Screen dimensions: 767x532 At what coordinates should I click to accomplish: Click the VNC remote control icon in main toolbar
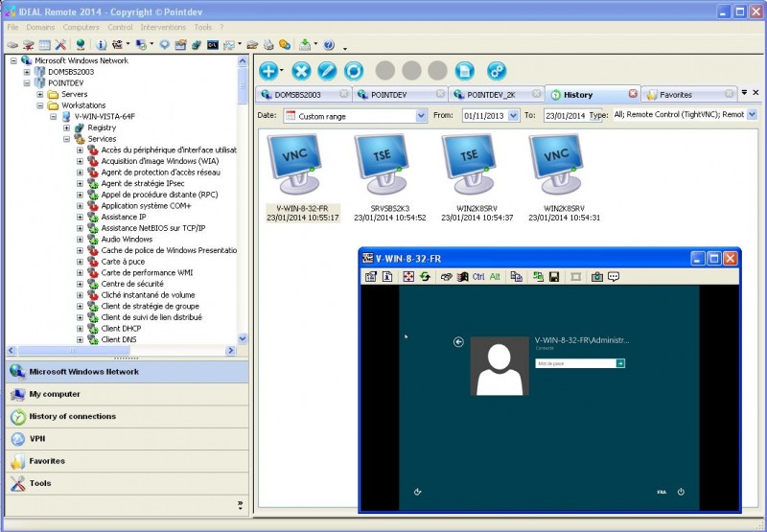(117, 45)
